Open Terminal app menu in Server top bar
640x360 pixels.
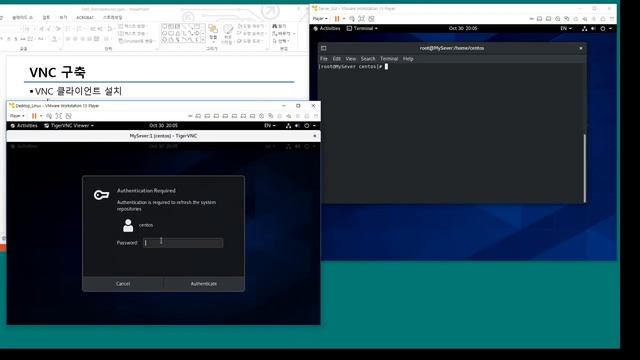(362, 29)
